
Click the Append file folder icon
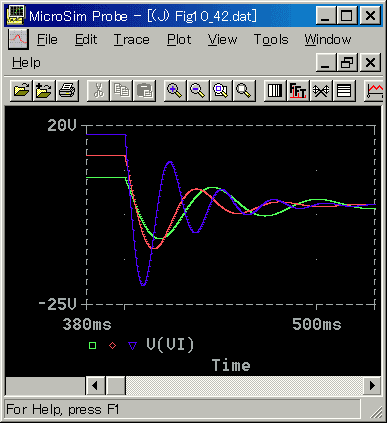(x=44, y=90)
